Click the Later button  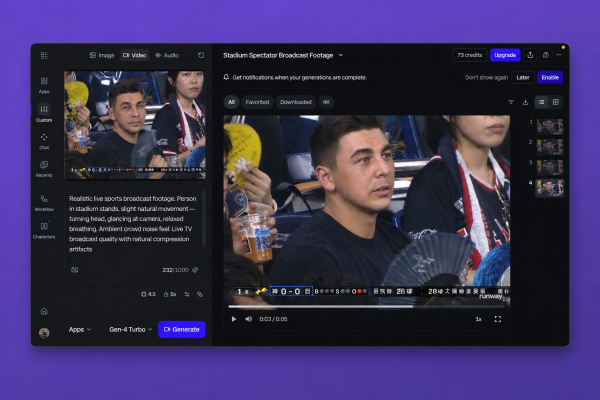[523, 77]
